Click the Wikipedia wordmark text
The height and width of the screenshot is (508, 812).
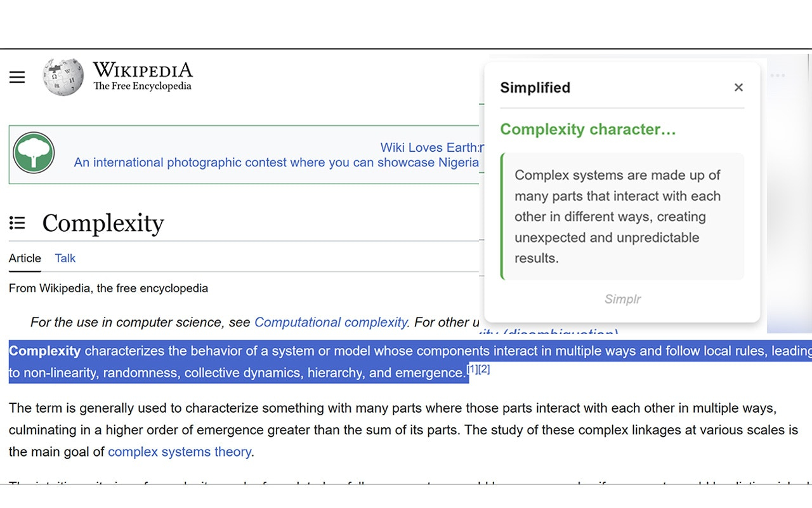pyautogui.click(x=142, y=76)
